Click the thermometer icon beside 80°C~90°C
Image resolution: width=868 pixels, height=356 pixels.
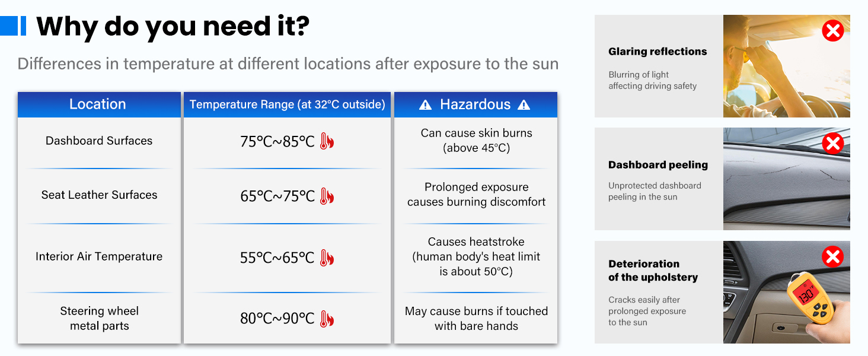coord(327,319)
